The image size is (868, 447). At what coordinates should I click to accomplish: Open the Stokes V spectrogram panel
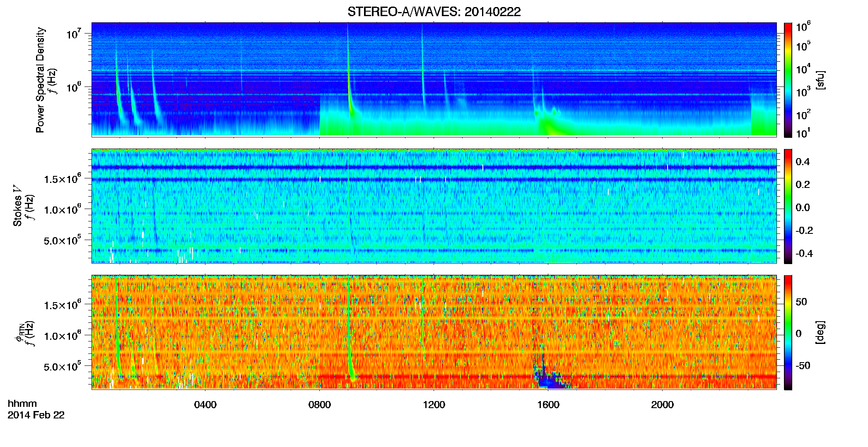pos(434,206)
